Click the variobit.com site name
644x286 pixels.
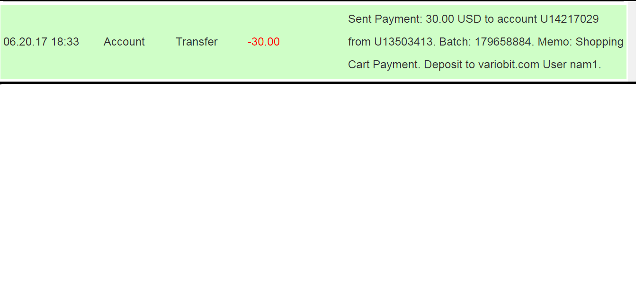(x=509, y=65)
